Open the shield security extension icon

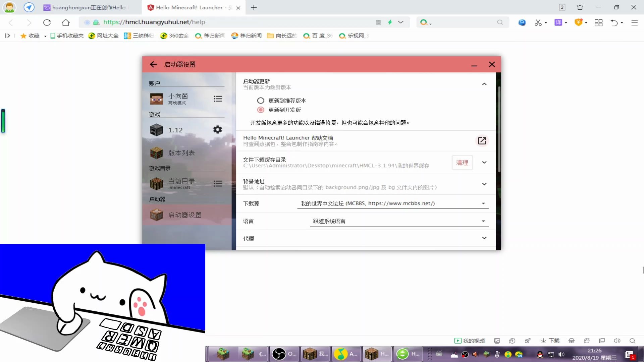click(578, 22)
